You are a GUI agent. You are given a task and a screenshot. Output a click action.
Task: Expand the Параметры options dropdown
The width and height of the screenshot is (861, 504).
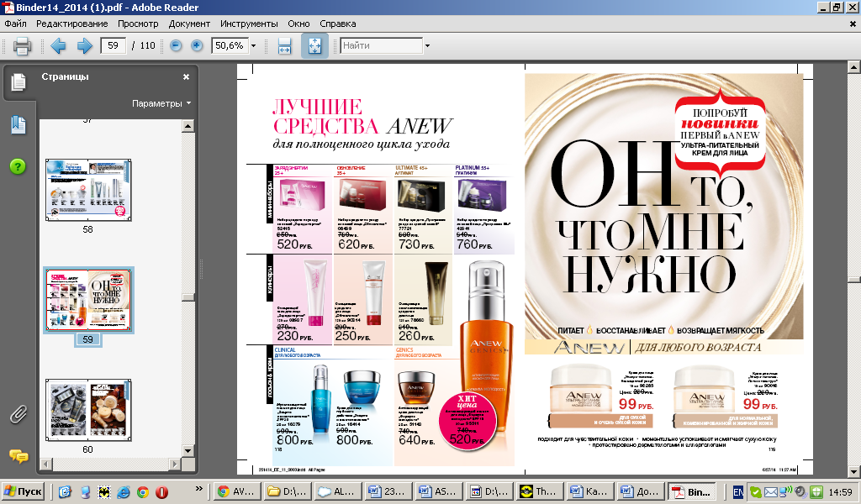(161, 103)
